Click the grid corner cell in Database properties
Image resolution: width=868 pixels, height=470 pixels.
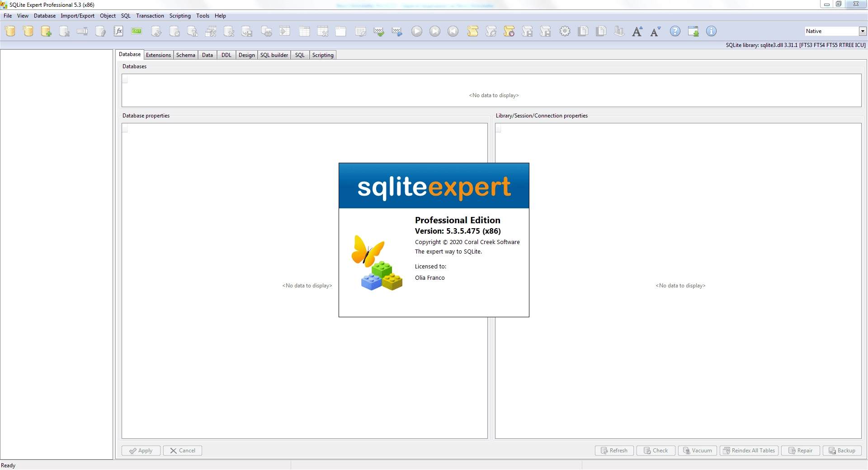(125, 128)
